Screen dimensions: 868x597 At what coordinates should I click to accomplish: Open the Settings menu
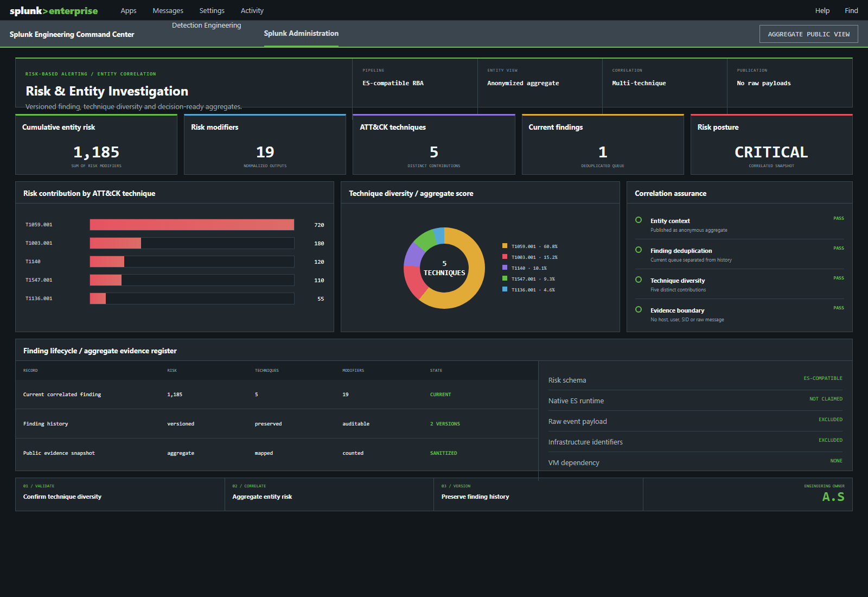tap(212, 10)
